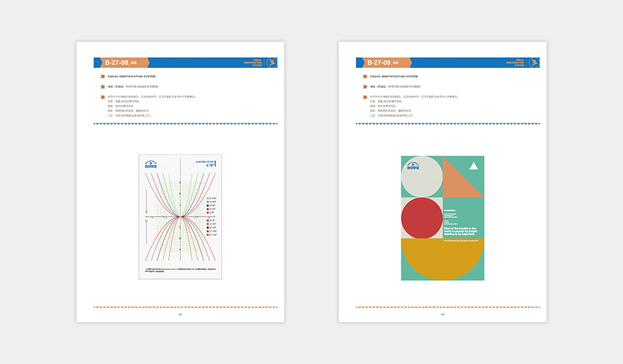Click the blue brand logo on parabola poster

point(151,164)
